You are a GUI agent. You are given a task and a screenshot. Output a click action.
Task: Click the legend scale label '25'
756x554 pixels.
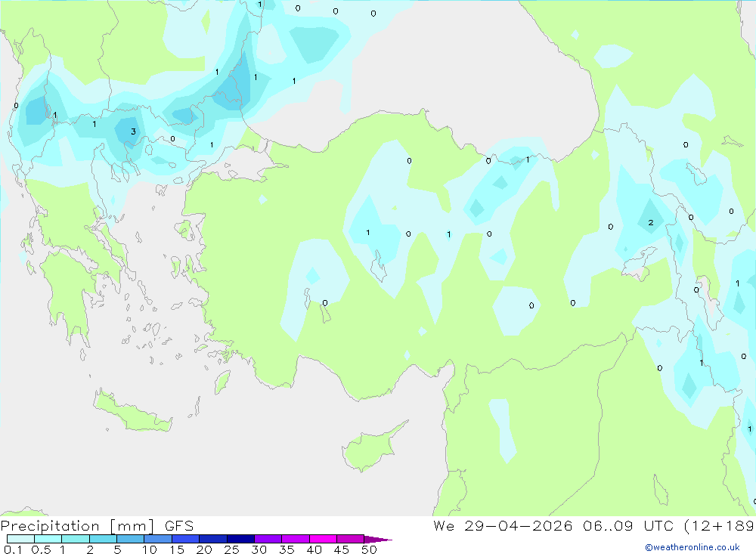tap(231, 549)
